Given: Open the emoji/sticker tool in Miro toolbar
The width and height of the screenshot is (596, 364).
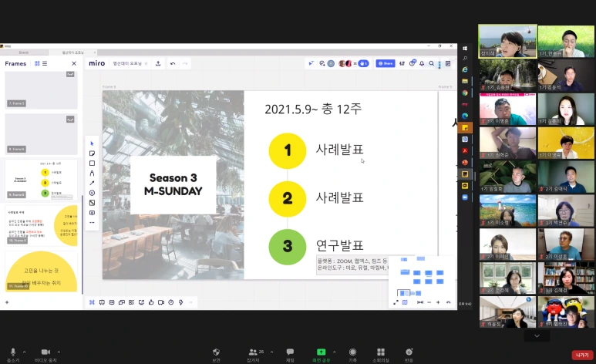Looking at the screenshot, I should (92, 193).
